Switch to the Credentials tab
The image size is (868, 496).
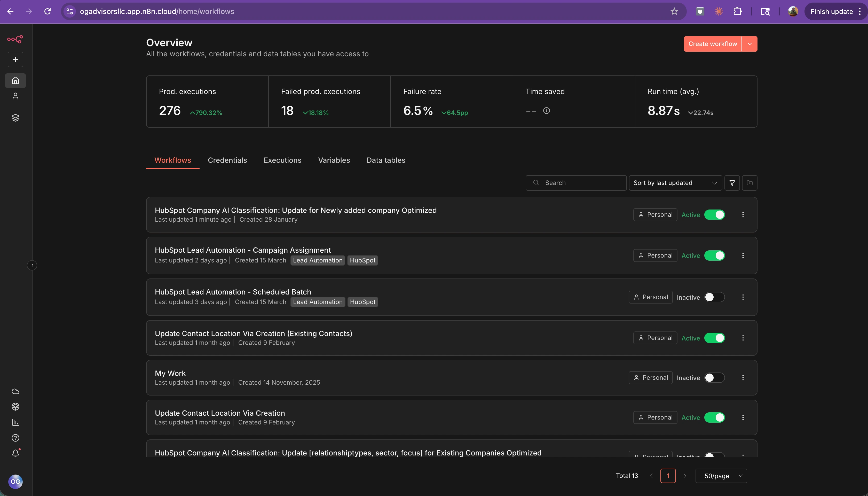click(x=227, y=160)
